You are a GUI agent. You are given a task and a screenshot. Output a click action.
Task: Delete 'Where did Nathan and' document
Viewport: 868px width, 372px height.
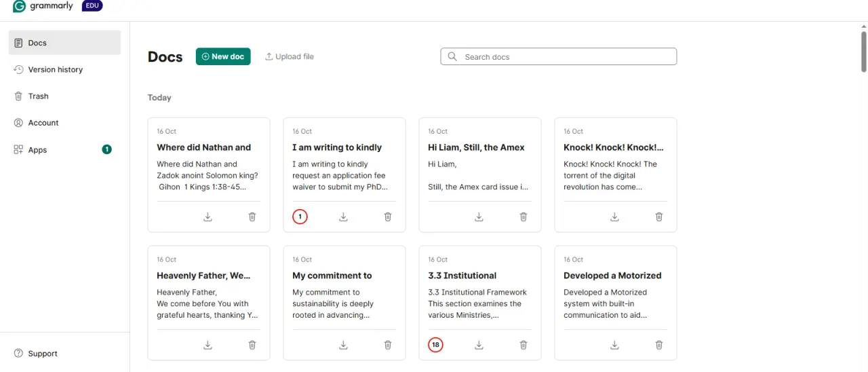[252, 217]
